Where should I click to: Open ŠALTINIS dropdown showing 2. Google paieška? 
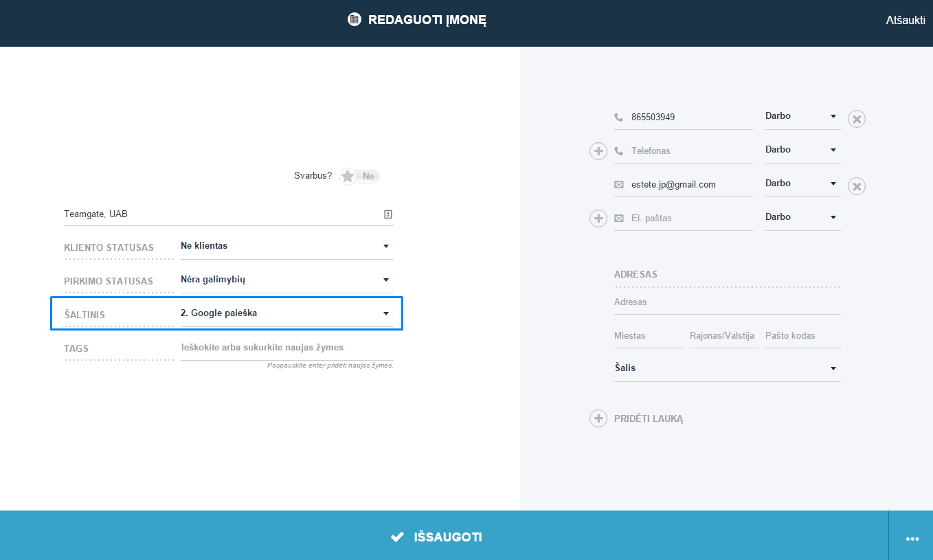(287, 313)
